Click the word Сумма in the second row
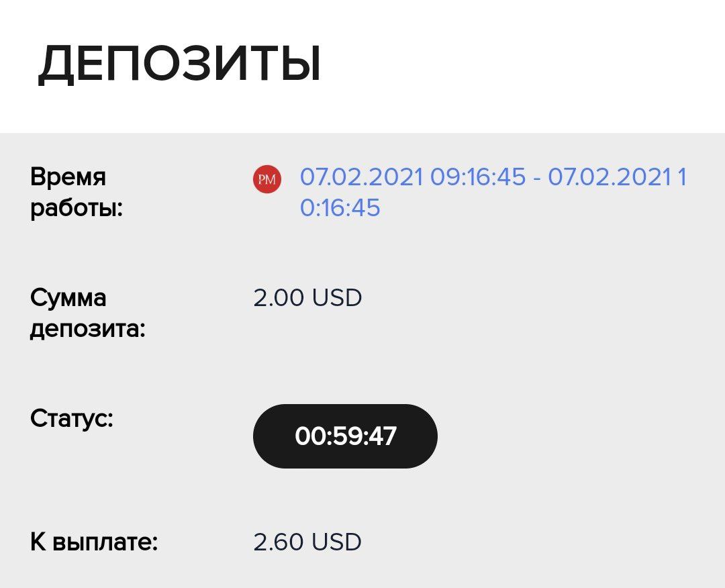This screenshot has width=725, height=588. 68,298
